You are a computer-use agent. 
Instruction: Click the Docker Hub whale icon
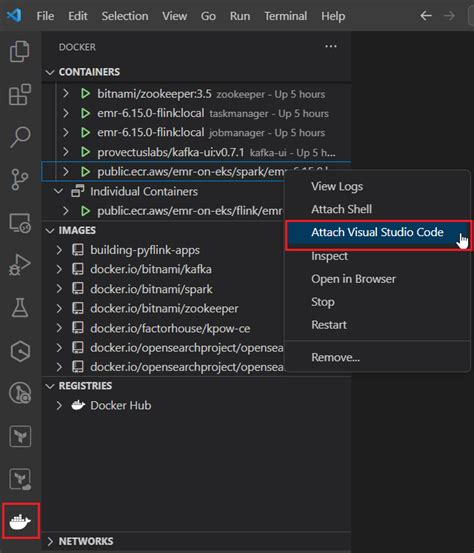78,405
